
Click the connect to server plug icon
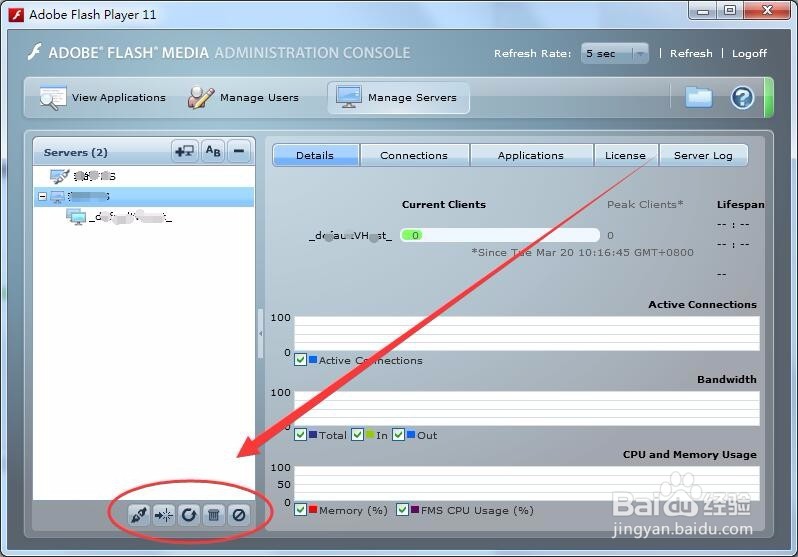click(138, 515)
